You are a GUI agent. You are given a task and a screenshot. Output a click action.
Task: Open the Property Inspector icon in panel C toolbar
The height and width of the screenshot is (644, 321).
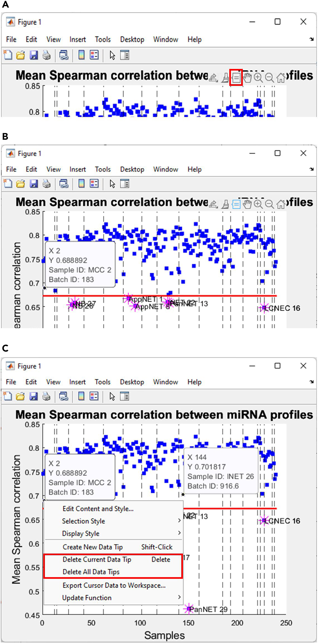124,396
